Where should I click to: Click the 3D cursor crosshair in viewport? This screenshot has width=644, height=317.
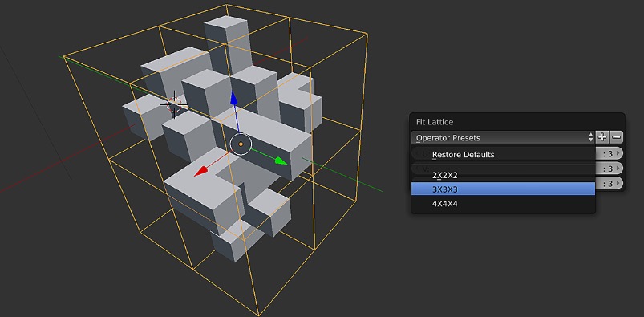(174, 104)
